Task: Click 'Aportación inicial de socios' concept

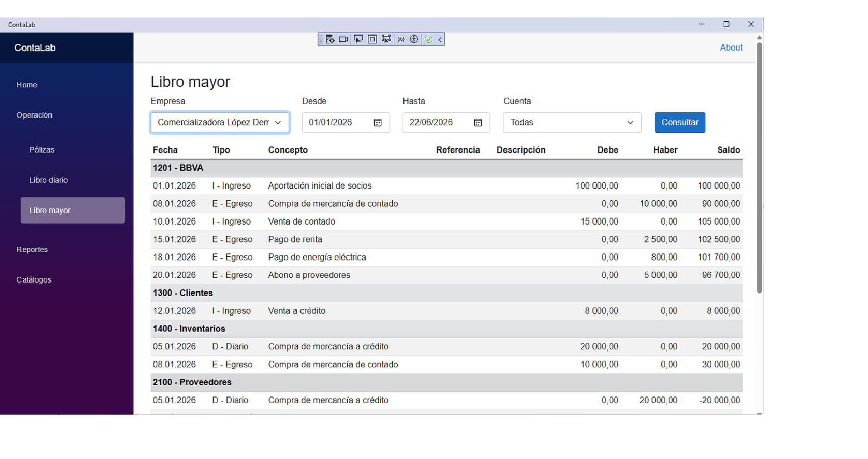Action: [x=320, y=186]
